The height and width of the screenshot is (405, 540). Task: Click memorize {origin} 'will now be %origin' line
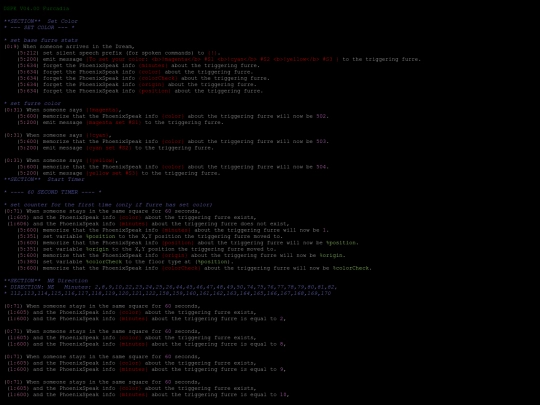point(181,256)
